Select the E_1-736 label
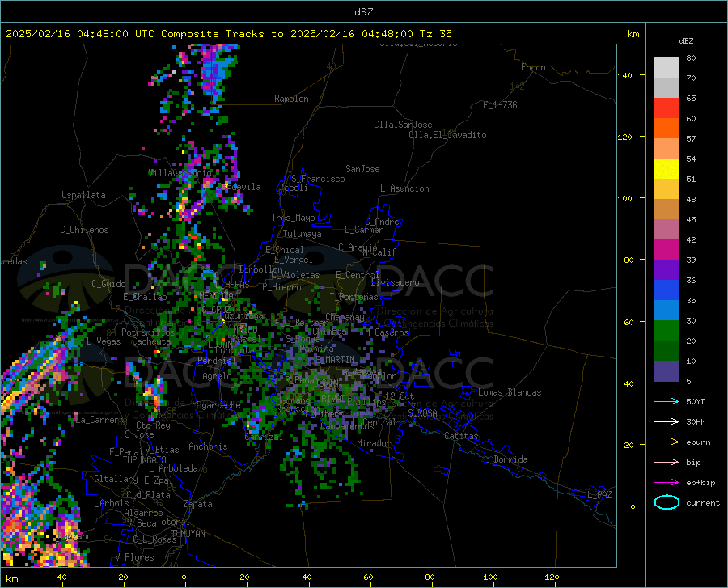The height and width of the screenshot is (588, 728). (x=500, y=105)
